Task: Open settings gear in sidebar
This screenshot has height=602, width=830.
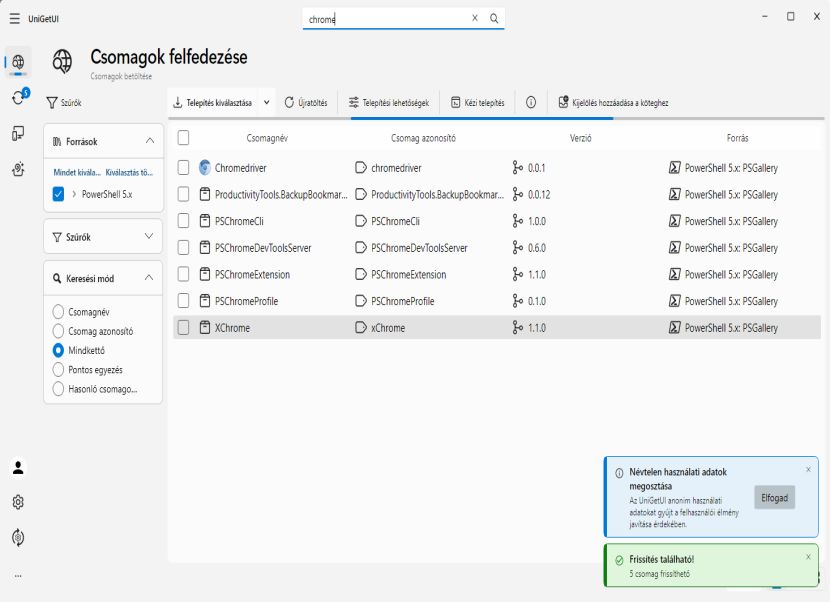Action: 18,502
